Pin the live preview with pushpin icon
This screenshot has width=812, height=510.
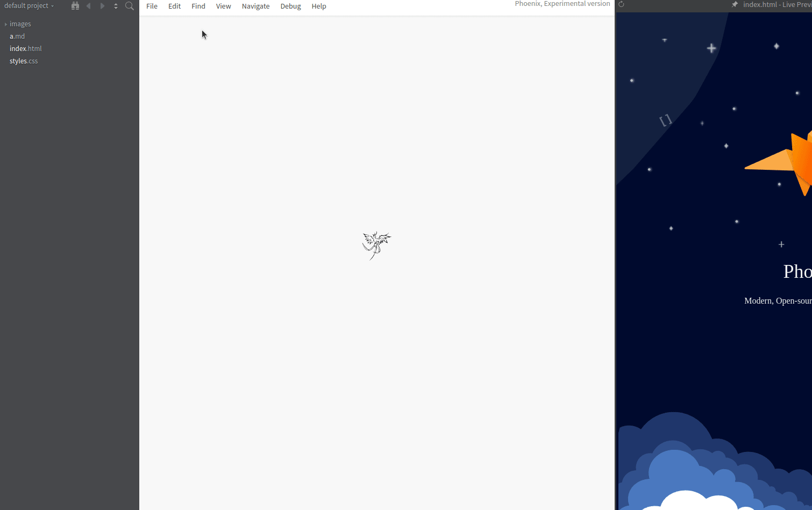735,4
